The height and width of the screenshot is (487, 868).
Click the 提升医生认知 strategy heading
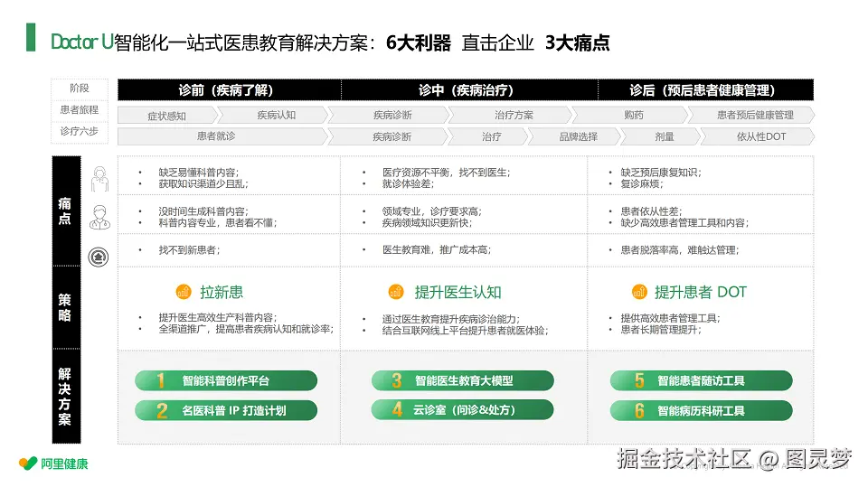(458, 292)
